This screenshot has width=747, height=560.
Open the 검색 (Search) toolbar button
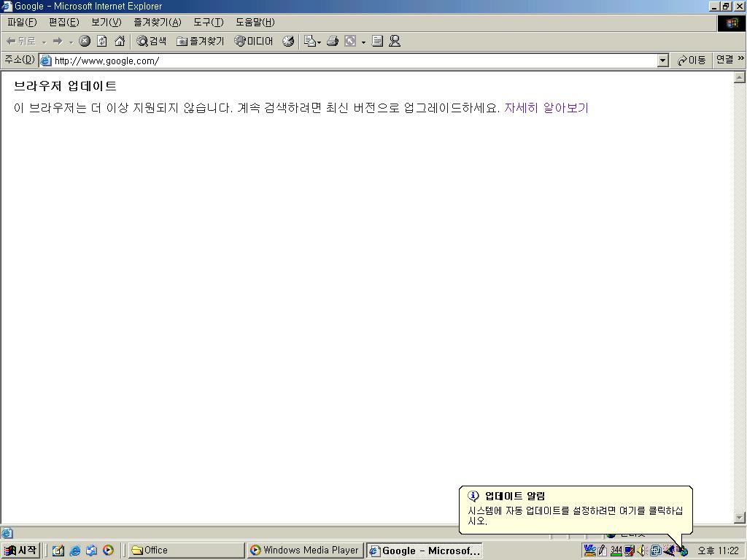(x=152, y=42)
